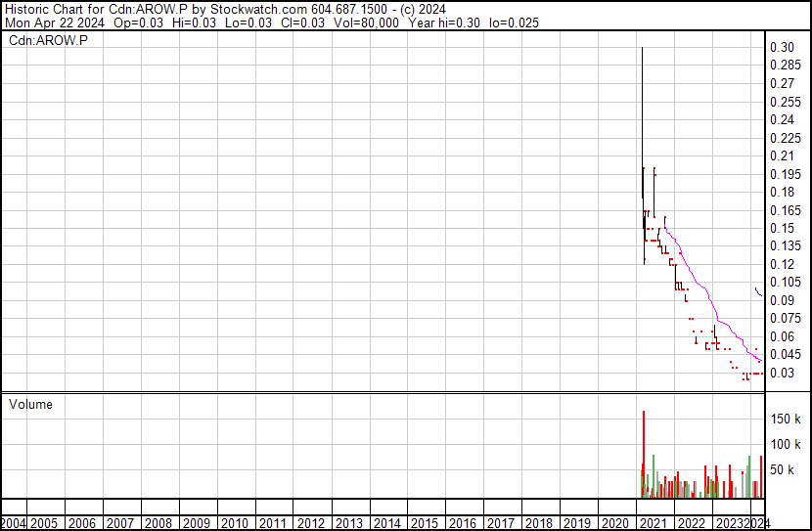Click the 150 k volume axis label
812x531 pixels.
787,420
